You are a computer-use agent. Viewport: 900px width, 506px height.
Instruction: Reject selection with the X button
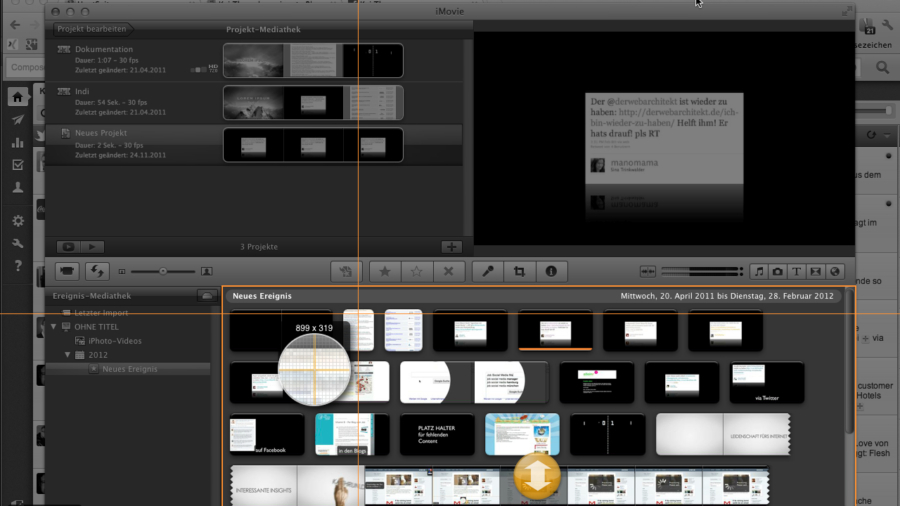[448, 271]
